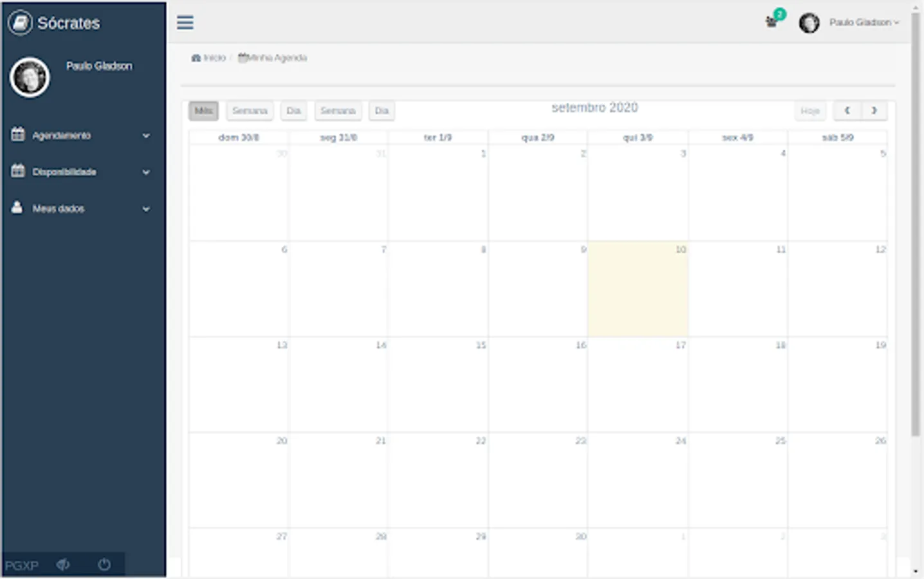Open Paulo Gladson sidebar profile photo
Screen dimensions: 924x579
(30, 77)
